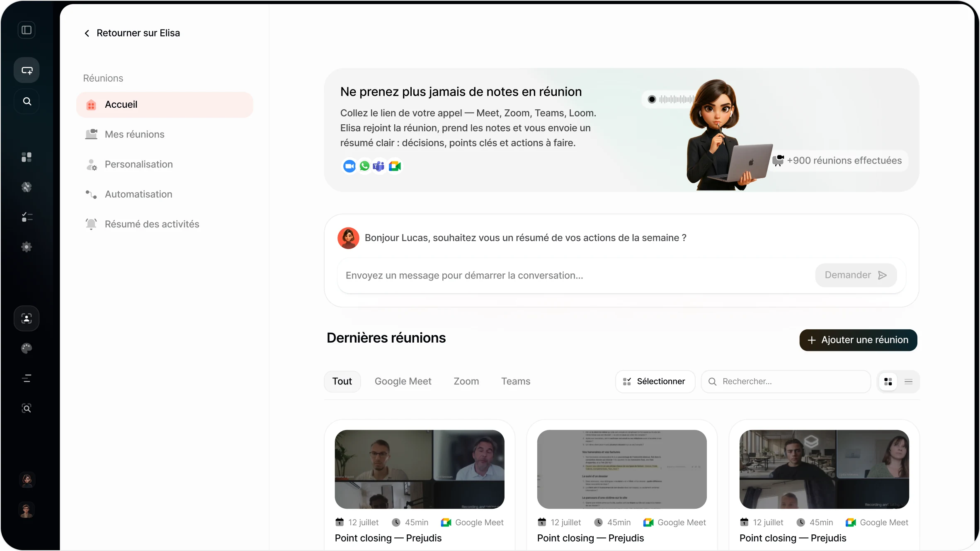Open the Elisa avatar near the sidebar bottom

(27, 480)
